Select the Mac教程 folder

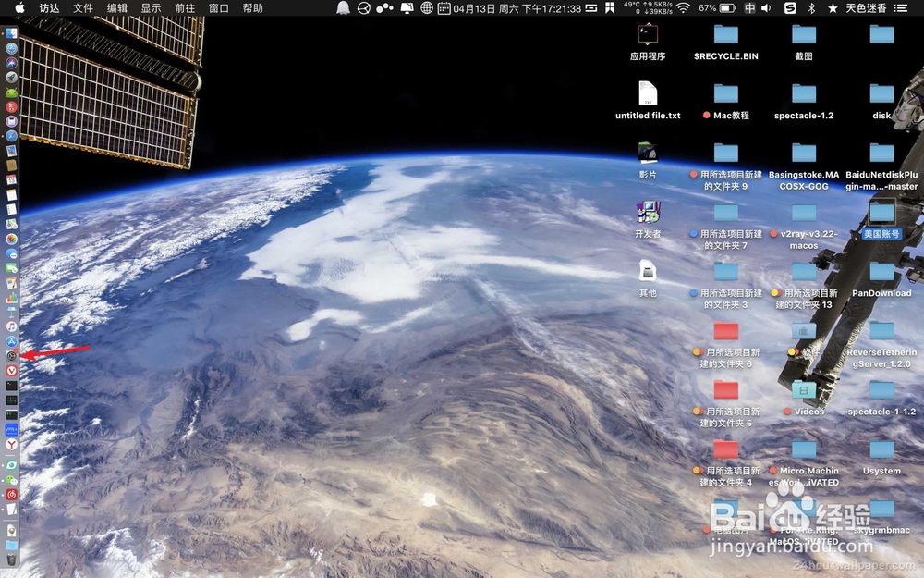pos(726,93)
